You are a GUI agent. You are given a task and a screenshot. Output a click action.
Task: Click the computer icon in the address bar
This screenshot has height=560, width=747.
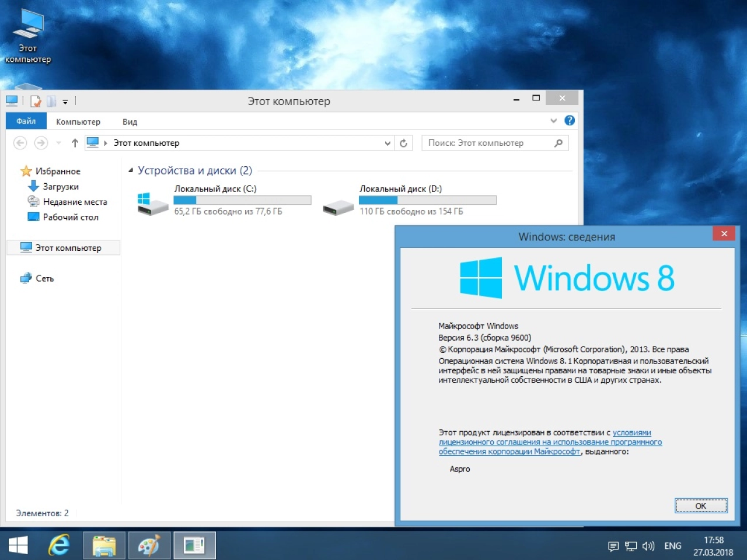click(x=93, y=142)
